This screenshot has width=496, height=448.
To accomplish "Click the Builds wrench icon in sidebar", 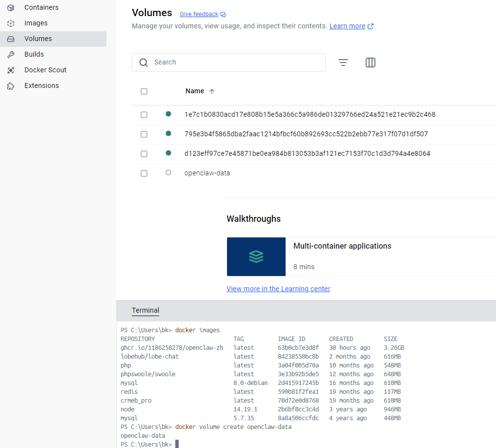I will click(x=11, y=54).
